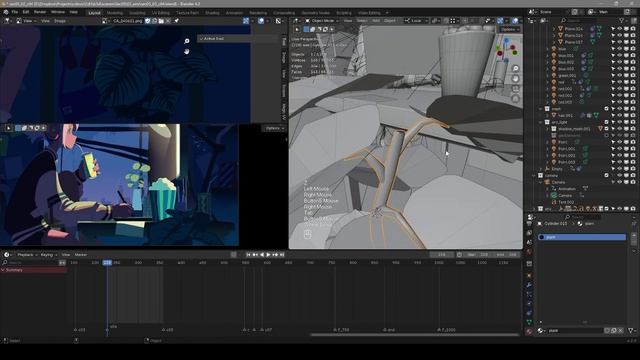The height and width of the screenshot is (360, 640).
Task: Switch to the Shading workspace tab
Action: [x=212, y=13]
